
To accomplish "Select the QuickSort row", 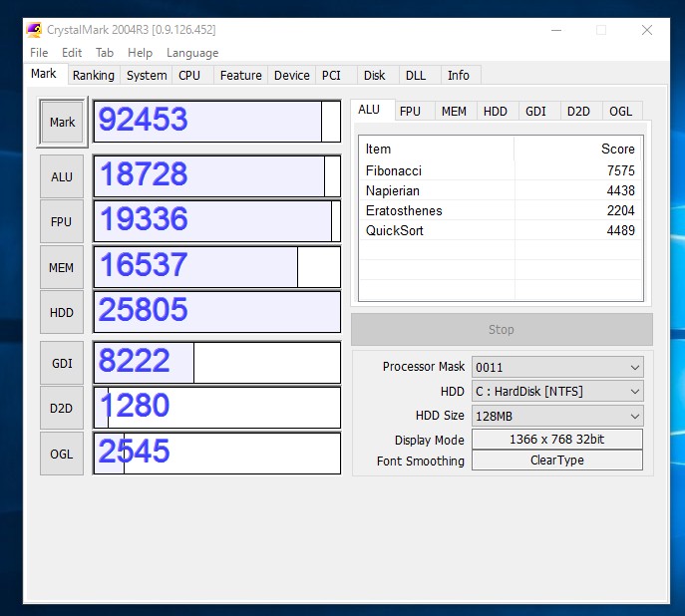I will coord(501,230).
